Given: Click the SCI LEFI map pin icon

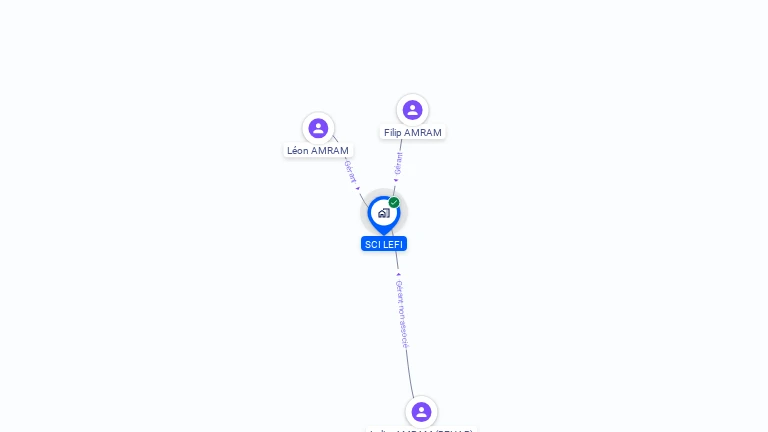Looking at the screenshot, I should 384,214.
